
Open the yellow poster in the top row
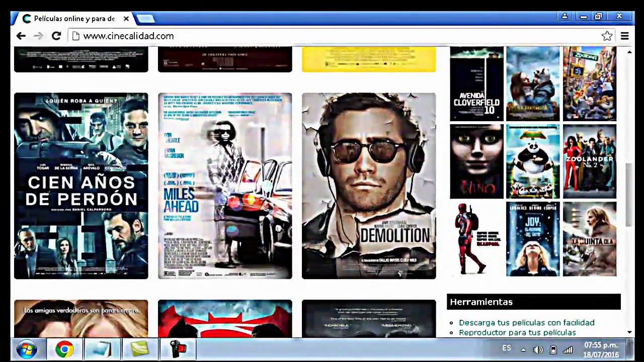(x=369, y=59)
